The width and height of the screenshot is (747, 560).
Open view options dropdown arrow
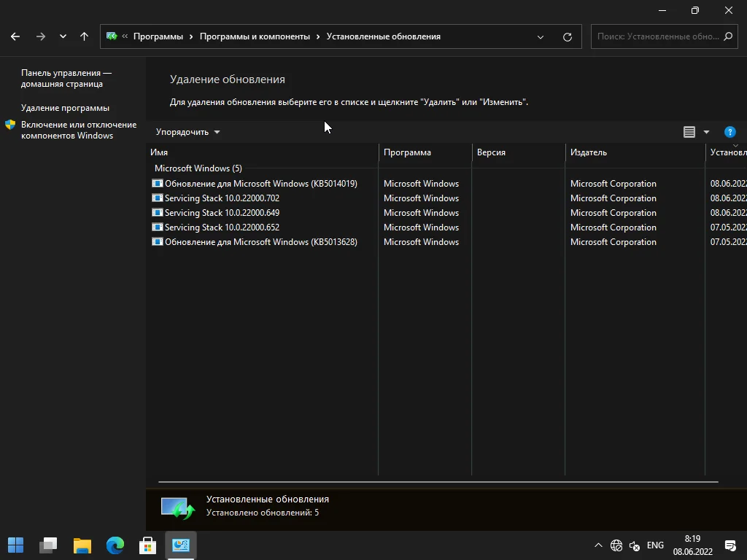point(706,132)
